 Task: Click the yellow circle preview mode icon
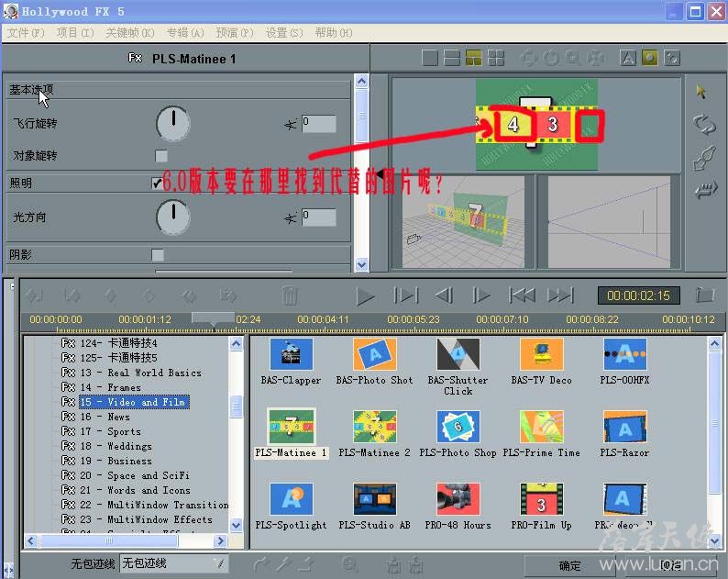point(649,58)
